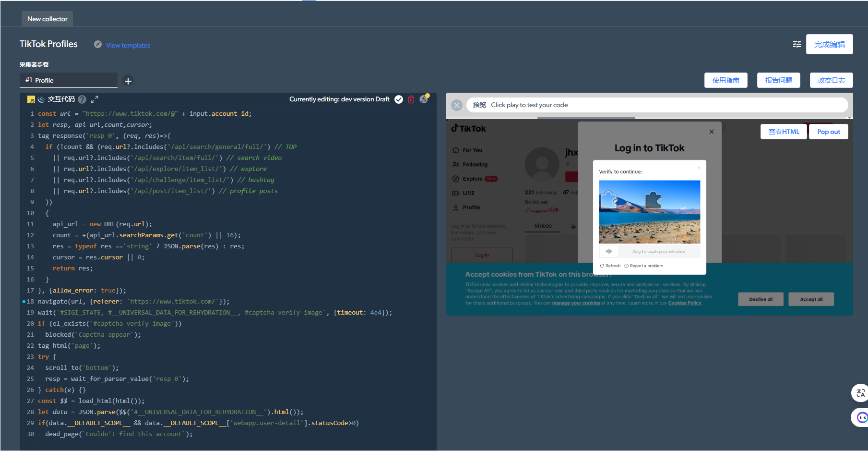Image resolution: width=868 pixels, height=452 pixels.
Task: Click the 采集器步骤 heading
Action: (x=34, y=64)
